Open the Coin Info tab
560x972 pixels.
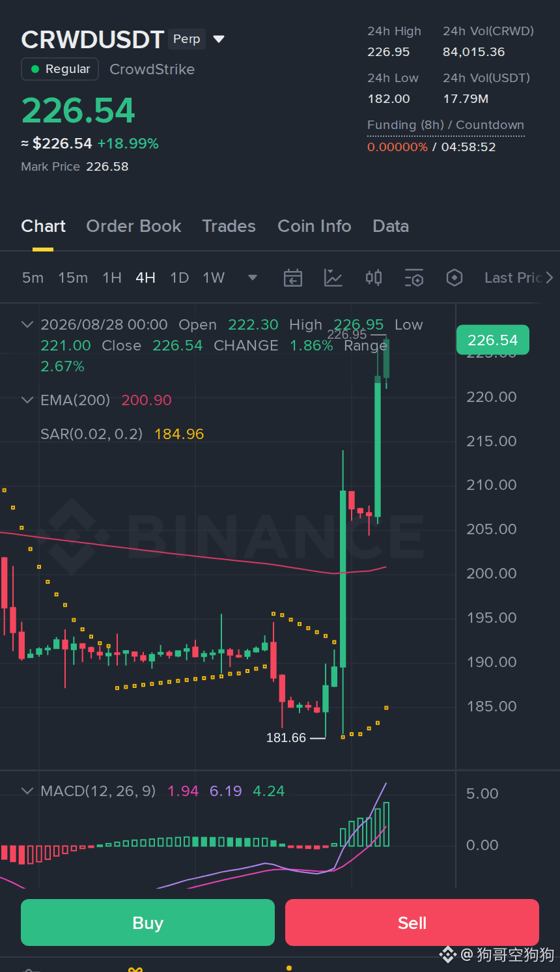click(315, 226)
